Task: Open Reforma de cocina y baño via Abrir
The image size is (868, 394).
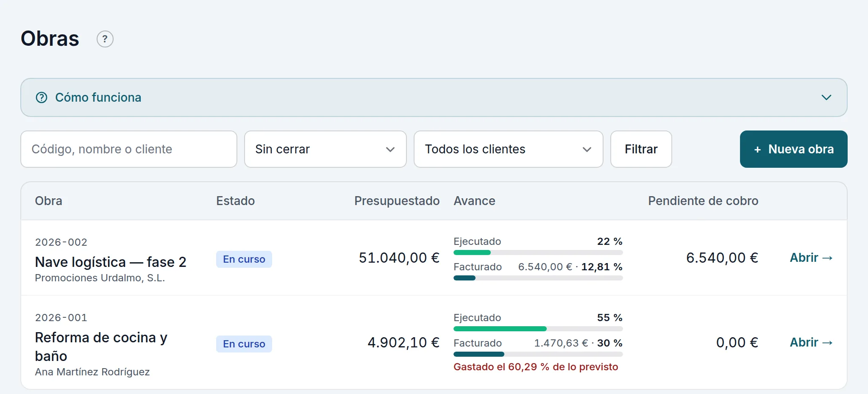Action: pyautogui.click(x=811, y=342)
